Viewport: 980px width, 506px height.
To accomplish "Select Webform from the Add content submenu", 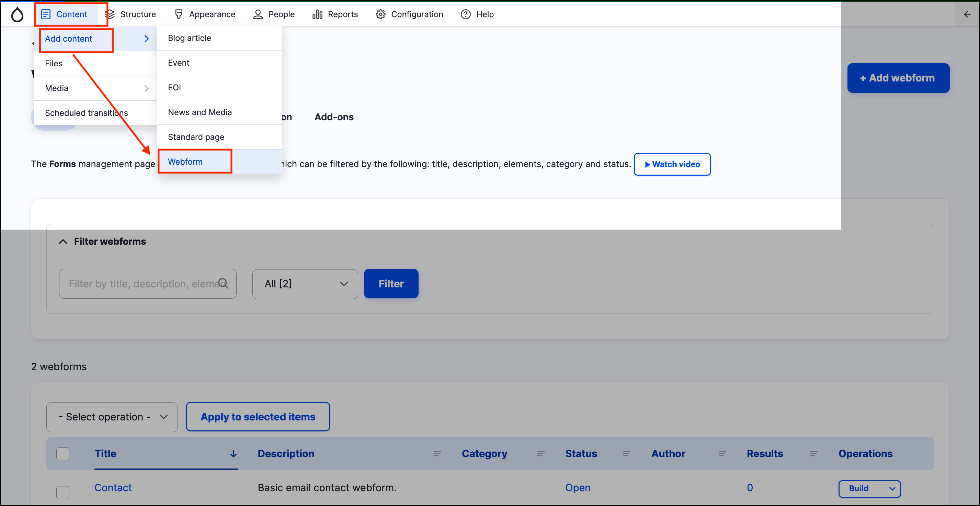I will click(185, 162).
